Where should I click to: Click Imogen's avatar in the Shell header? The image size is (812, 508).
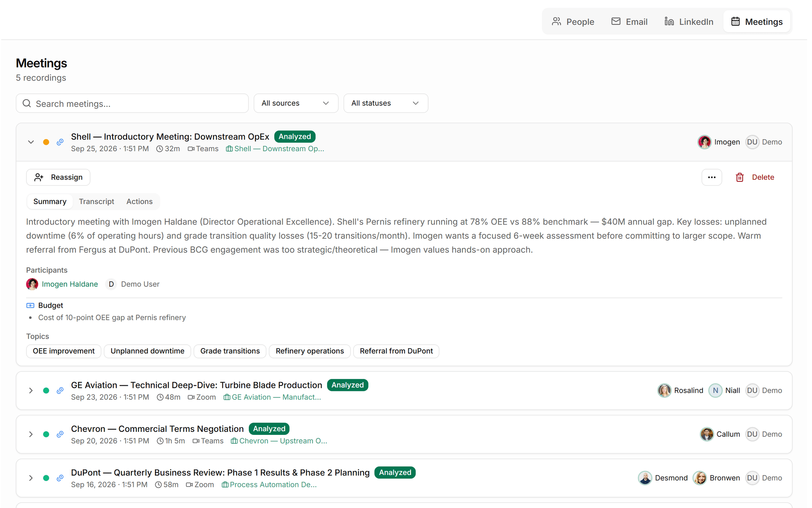click(704, 142)
